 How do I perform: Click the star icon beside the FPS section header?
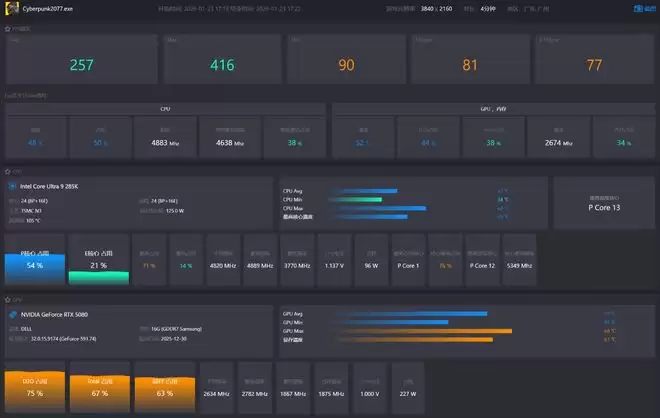(8, 28)
